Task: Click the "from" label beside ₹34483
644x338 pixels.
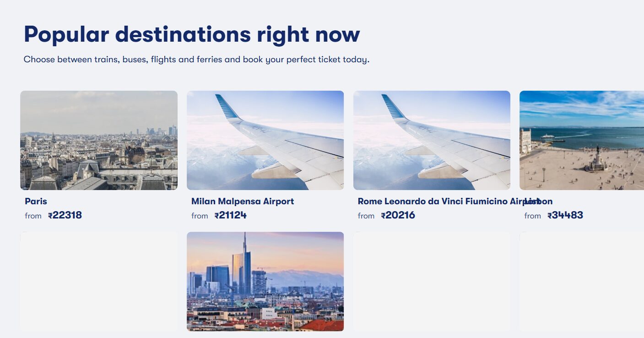Action: tap(532, 216)
